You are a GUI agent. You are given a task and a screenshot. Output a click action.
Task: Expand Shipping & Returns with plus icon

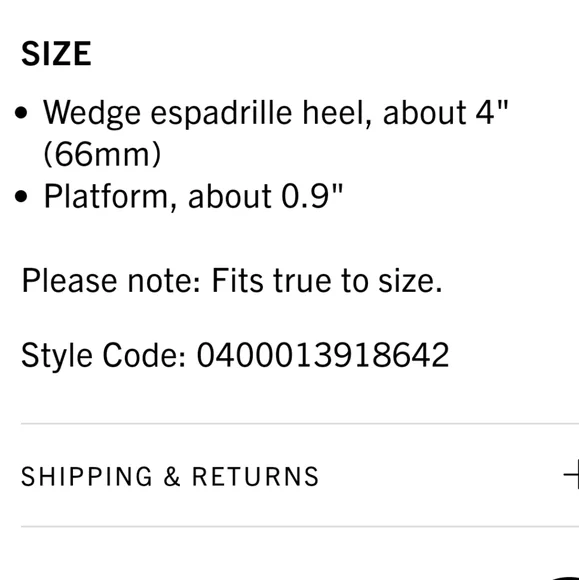572,475
